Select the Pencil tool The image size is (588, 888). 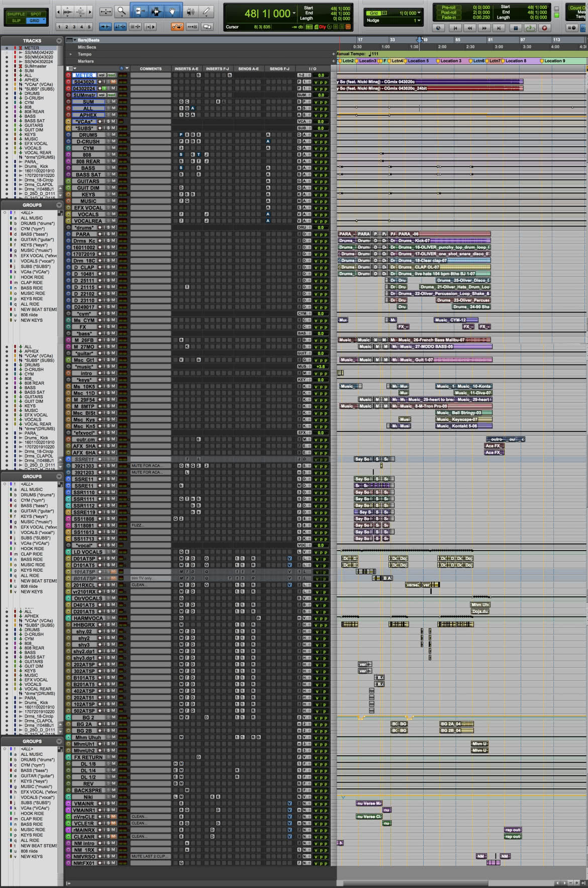206,11
